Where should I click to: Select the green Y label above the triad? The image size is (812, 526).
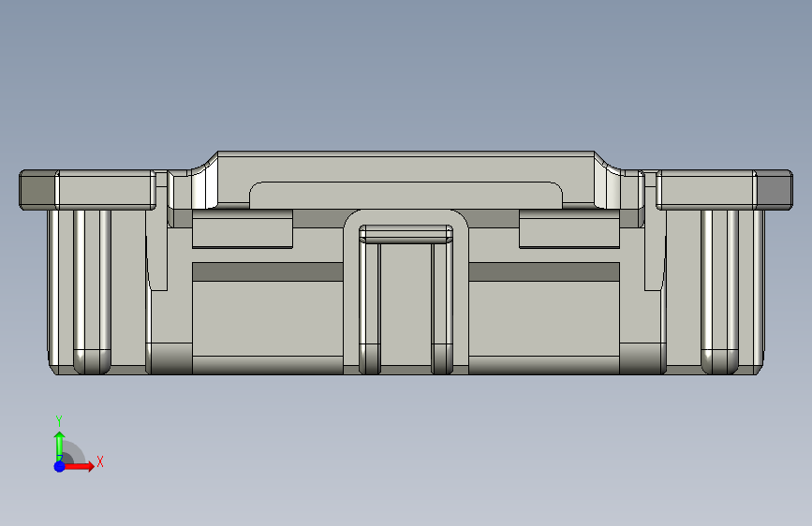coord(59,420)
